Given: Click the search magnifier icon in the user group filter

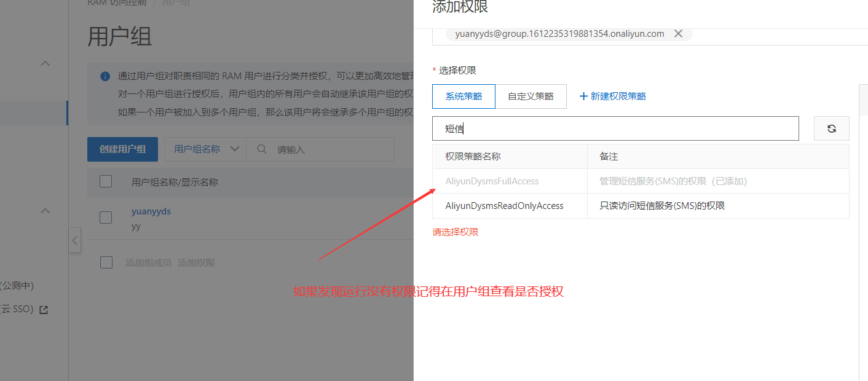Looking at the screenshot, I should 262,149.
